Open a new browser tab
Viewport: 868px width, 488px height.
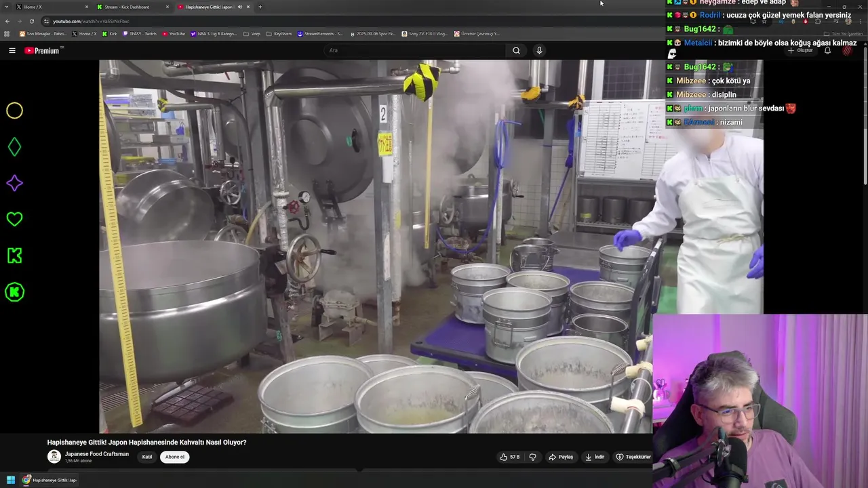(260, 7)
